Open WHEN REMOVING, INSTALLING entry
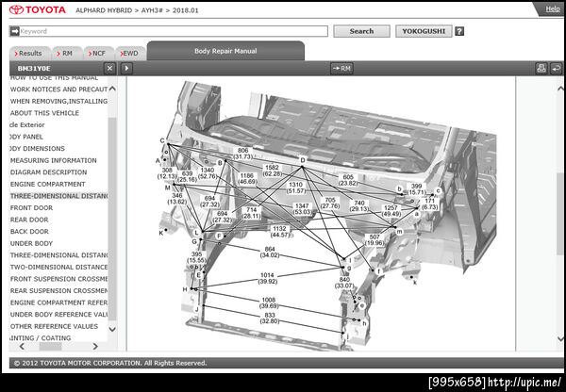Screen dimensions: 566x392 (x=58, y=101)
